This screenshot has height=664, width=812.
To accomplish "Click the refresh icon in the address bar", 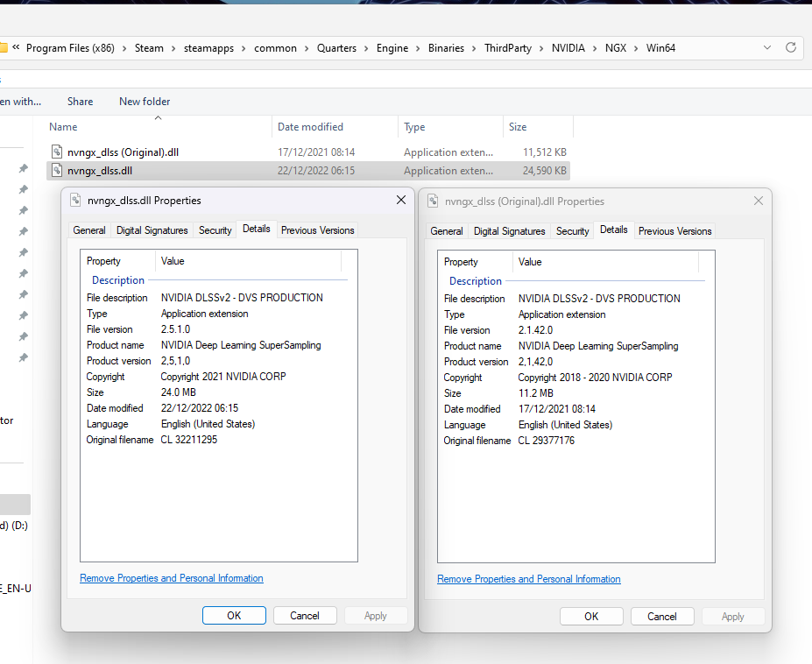I will 791,47.
